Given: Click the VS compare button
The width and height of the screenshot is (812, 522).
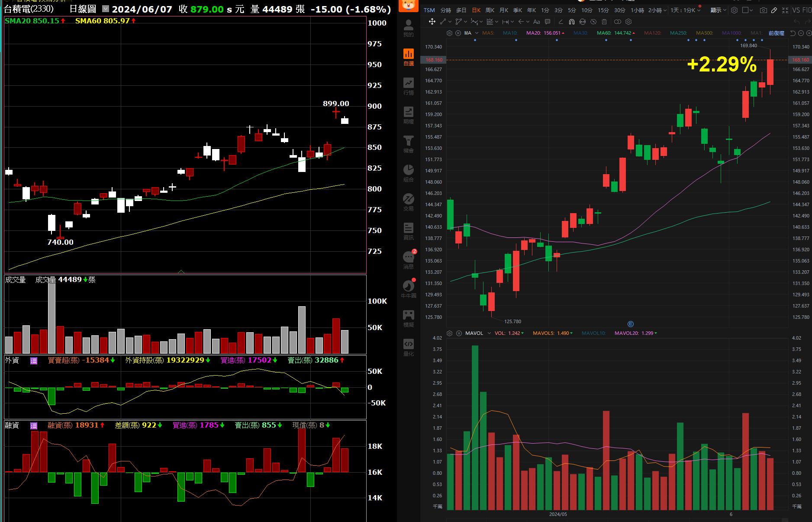Looking at the screenshot, I should 796,10.
